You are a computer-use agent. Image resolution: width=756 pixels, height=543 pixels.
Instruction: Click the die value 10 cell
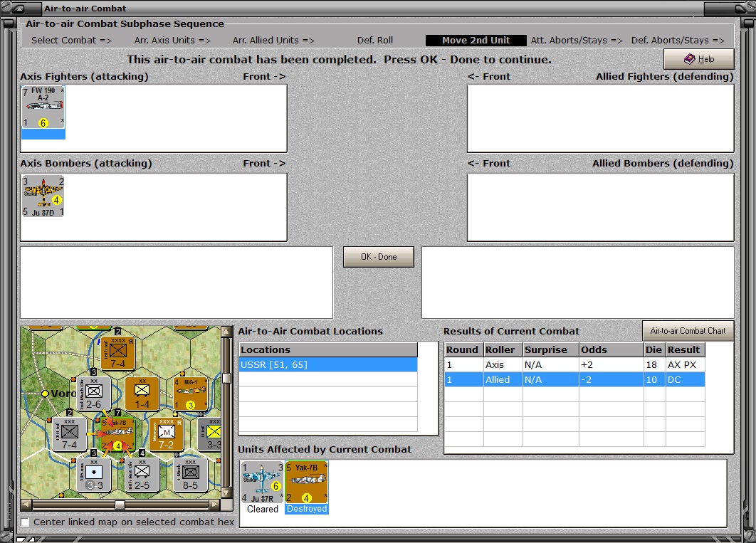point(654,379)
